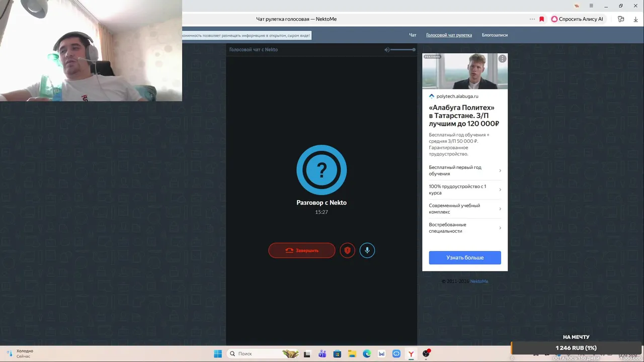Open Microsoft Edge from taskbar

click(x=367, y=354)
